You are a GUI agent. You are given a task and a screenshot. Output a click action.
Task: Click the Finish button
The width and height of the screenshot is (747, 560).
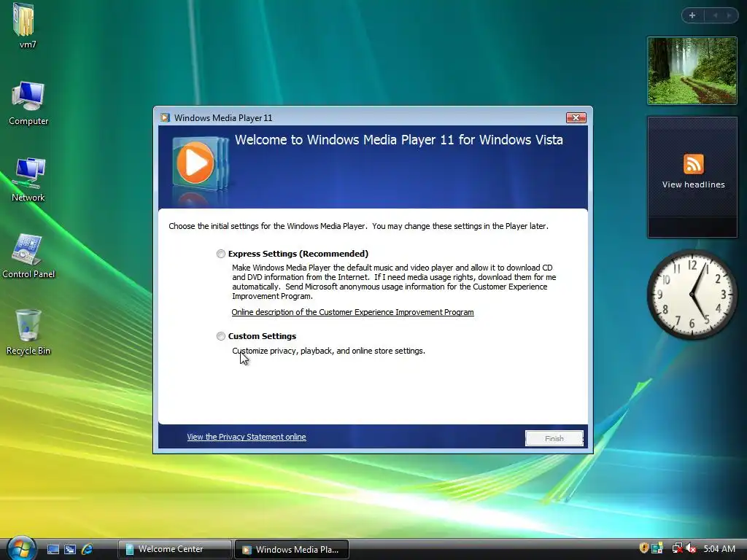(x=554, y=438)
